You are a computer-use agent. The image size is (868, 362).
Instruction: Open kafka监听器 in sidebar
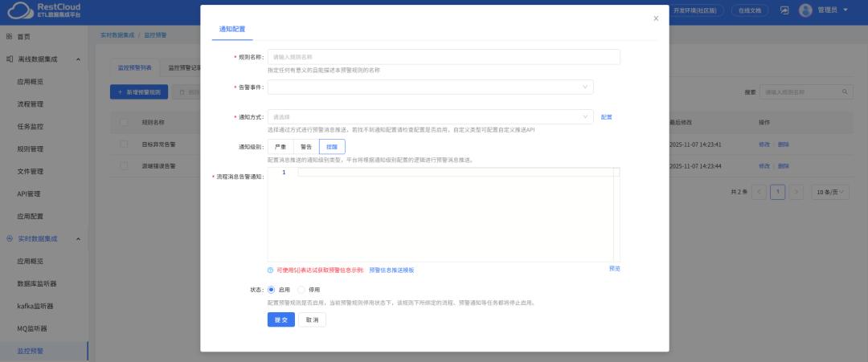[35, 306]
